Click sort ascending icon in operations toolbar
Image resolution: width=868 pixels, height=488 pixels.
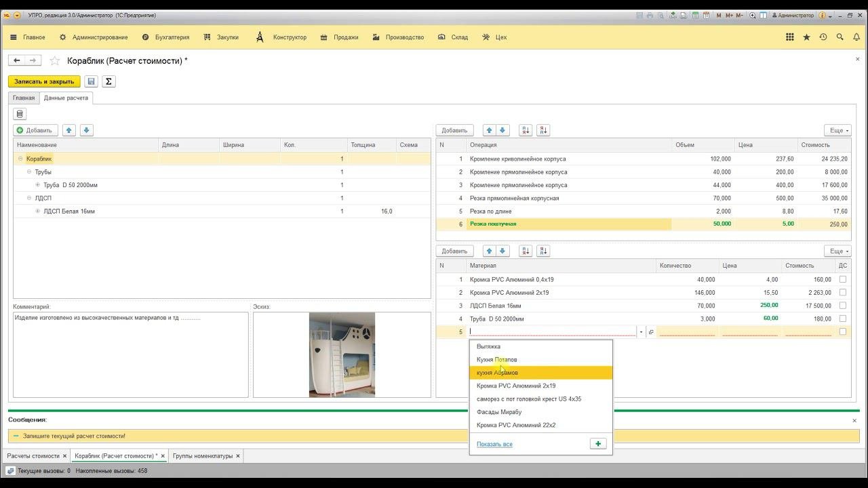point(526,130)
